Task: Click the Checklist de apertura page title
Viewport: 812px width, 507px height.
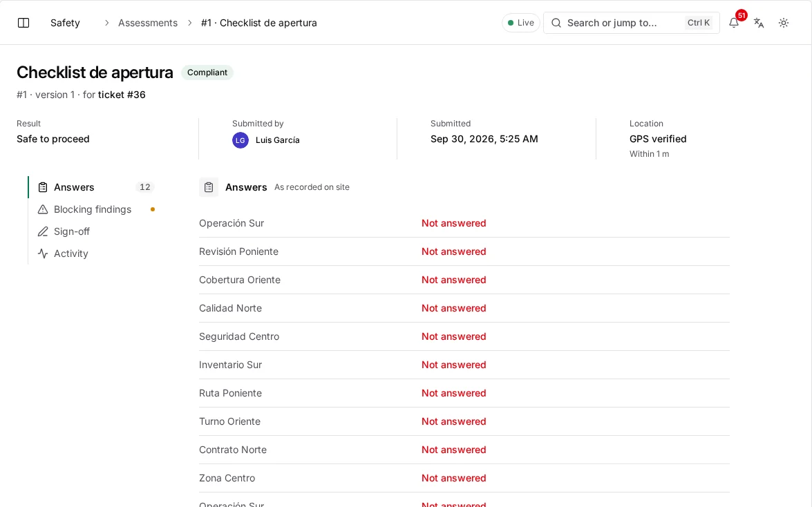Action: tap(95, 73)
